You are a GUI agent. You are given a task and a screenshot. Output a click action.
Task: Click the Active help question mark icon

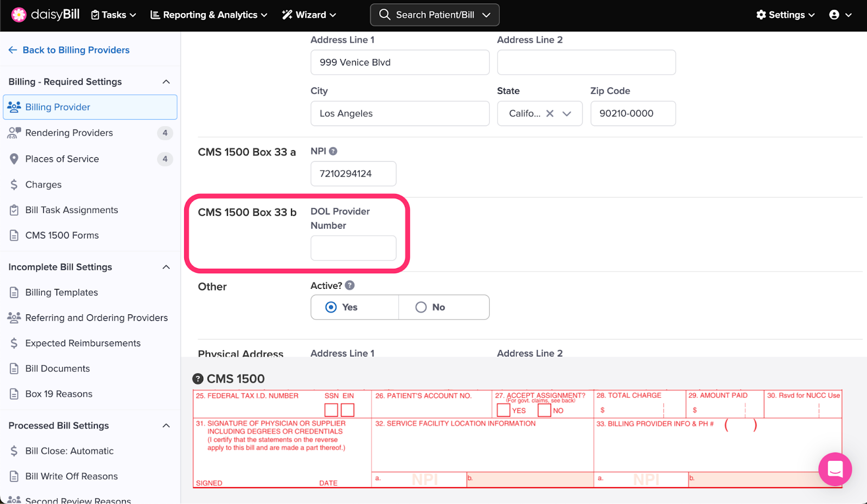tap(350, 285)
